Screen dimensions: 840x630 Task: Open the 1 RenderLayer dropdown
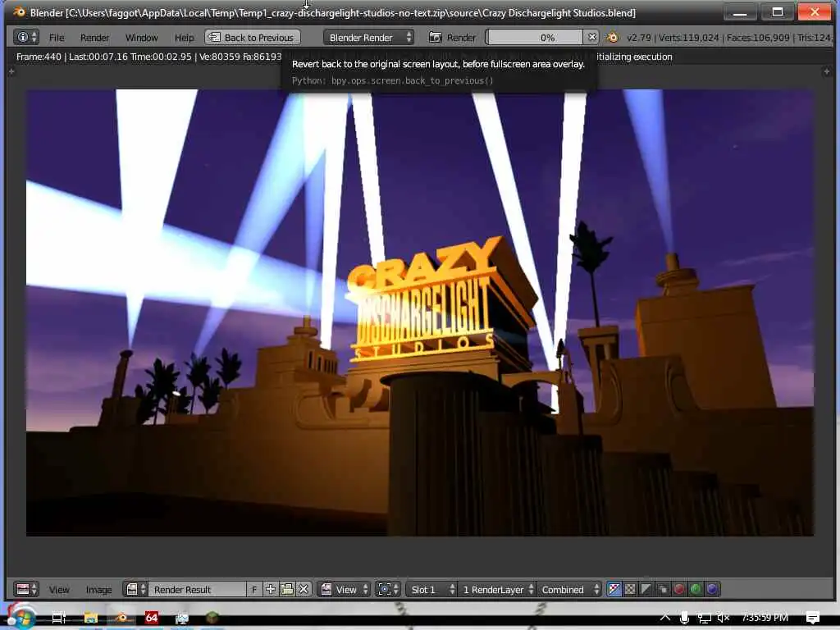tap(497, 589)
